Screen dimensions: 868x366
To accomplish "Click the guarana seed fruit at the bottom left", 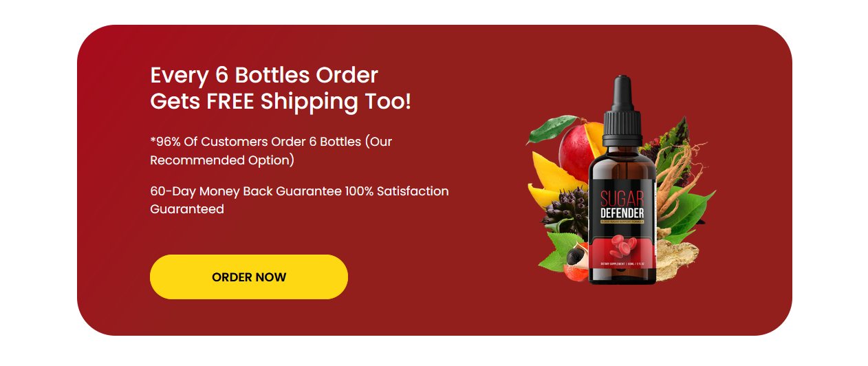I will click(575, 261).
